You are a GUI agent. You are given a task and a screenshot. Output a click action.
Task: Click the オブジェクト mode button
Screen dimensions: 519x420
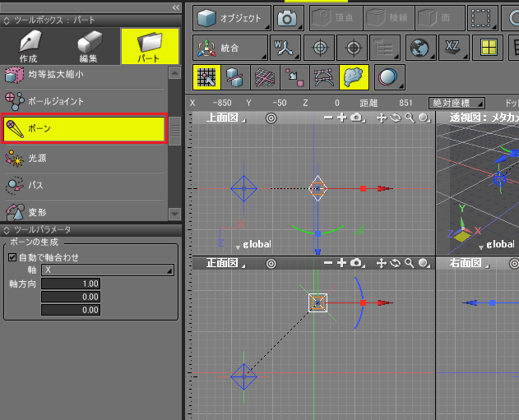point(231,18)
